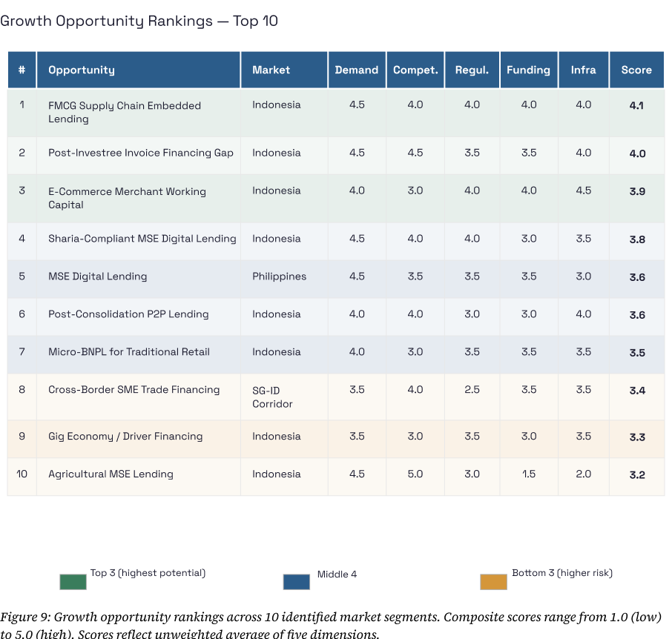672x639 pixels.
Task: Select Agricultural MSE Lending opportunity
Action: click(x=111, y=474)
